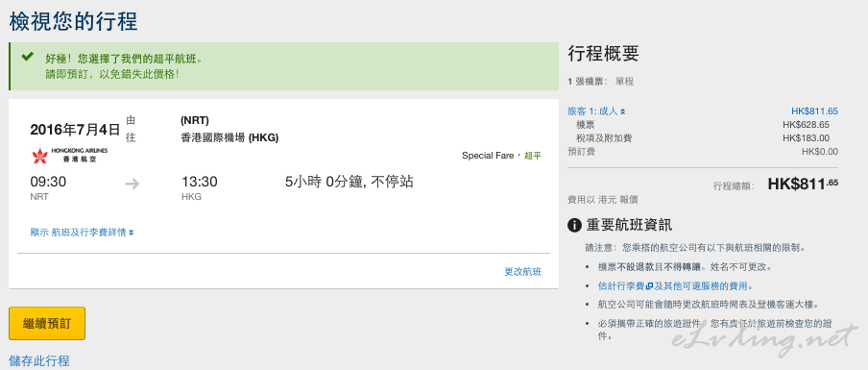The height and width of the screenshot is (370, 868).
Task: Click the 繼續預訂 button
Action: pos(47,324)
